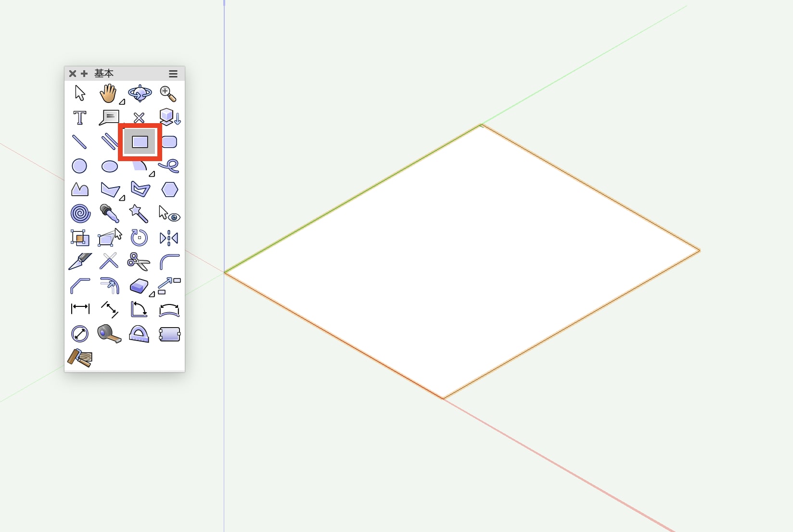793x532 pixels.
Task: Select the Pan hand tool
Action: pos(108,93)
